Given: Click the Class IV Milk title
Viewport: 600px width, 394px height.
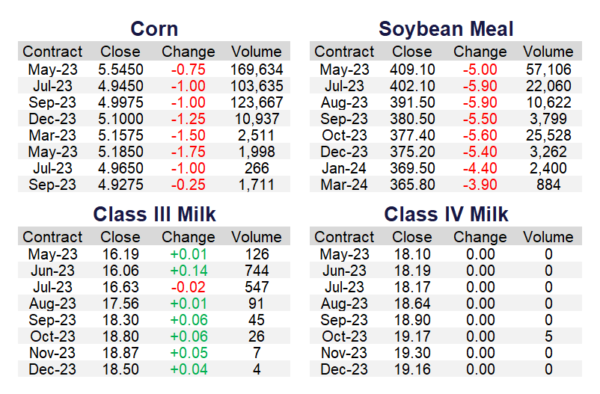Looking at the screenshot, I should (446, 214).
